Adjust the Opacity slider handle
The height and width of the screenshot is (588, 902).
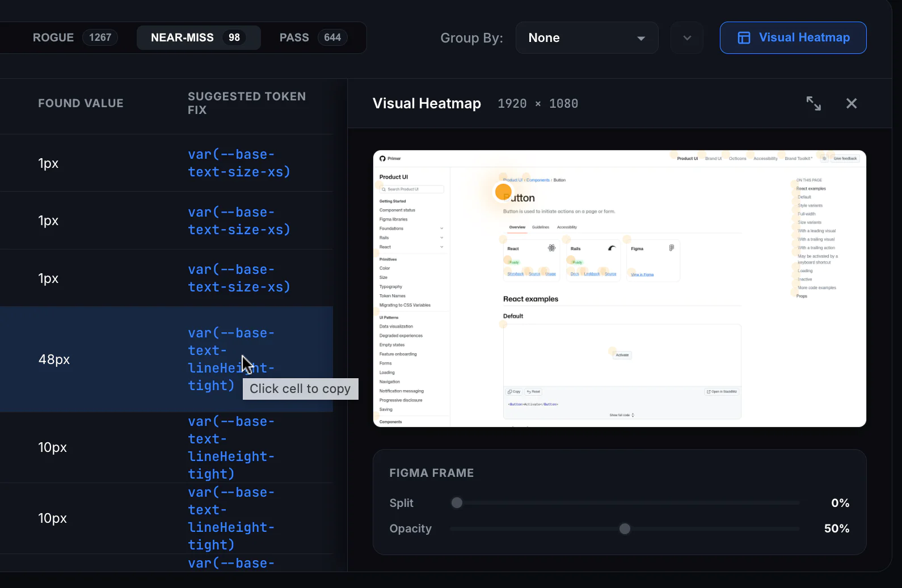coord(625,528)
